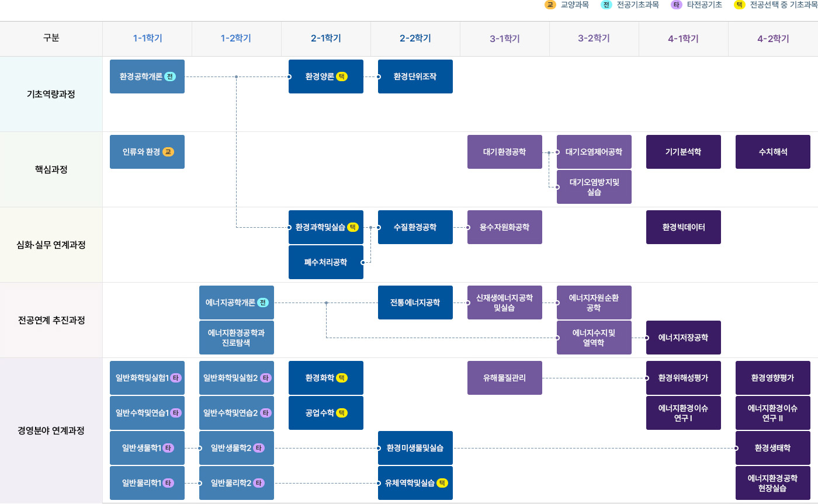
Task: Click the 기초역량과정 row label
Action: click(x=51, y=94)
